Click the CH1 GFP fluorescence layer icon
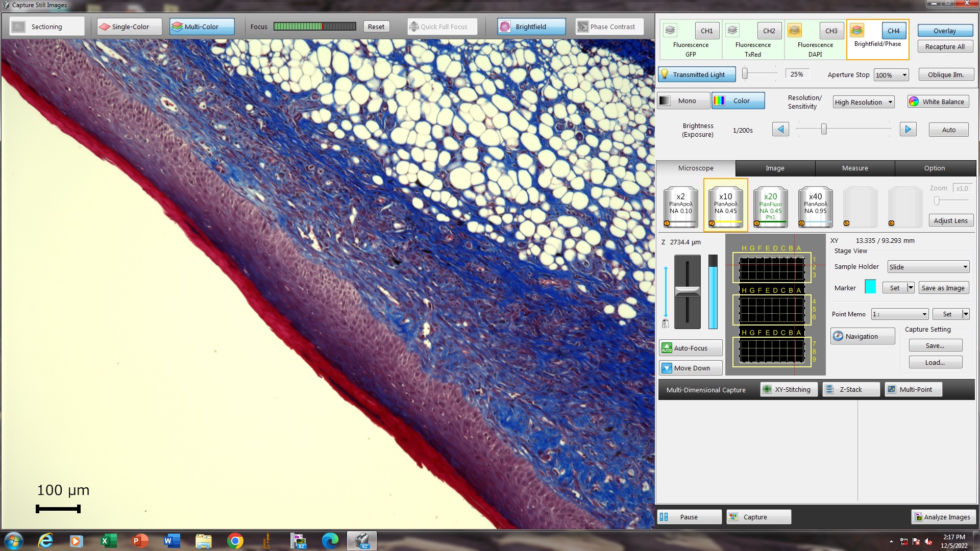980x551 pixels. [x=670, y=31]
